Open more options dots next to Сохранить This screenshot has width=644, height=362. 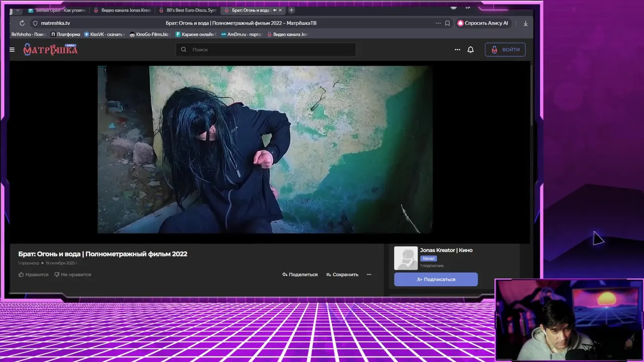coord(369,275)
